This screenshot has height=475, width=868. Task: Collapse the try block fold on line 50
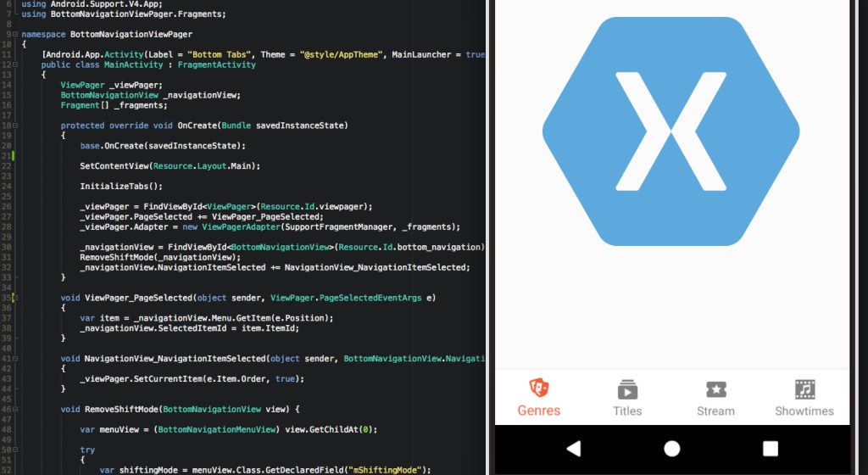[x=15, y=450]
